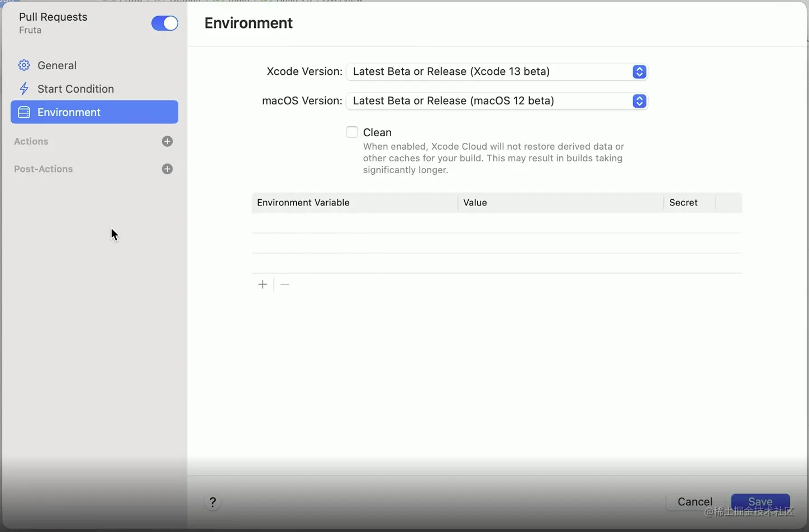Add a post-action with the Post-Actions plus icon
This screenshot has width=809, height=532.
coord(167,169)
